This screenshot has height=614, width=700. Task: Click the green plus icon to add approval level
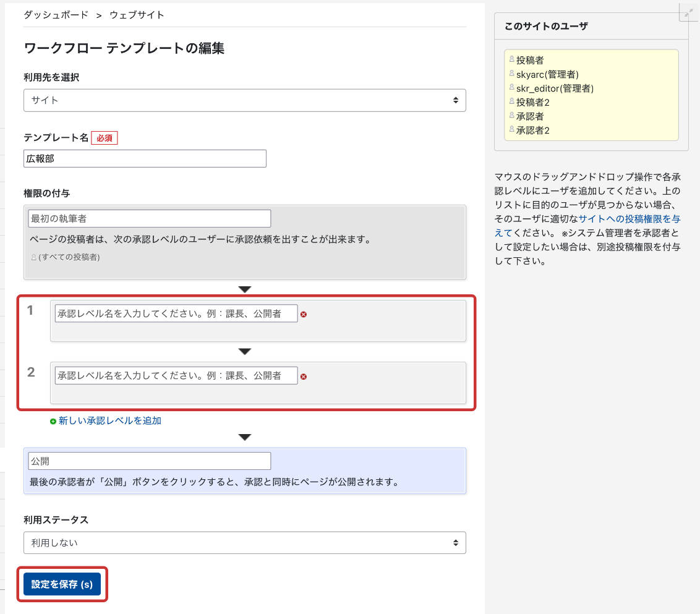point(53,421)
